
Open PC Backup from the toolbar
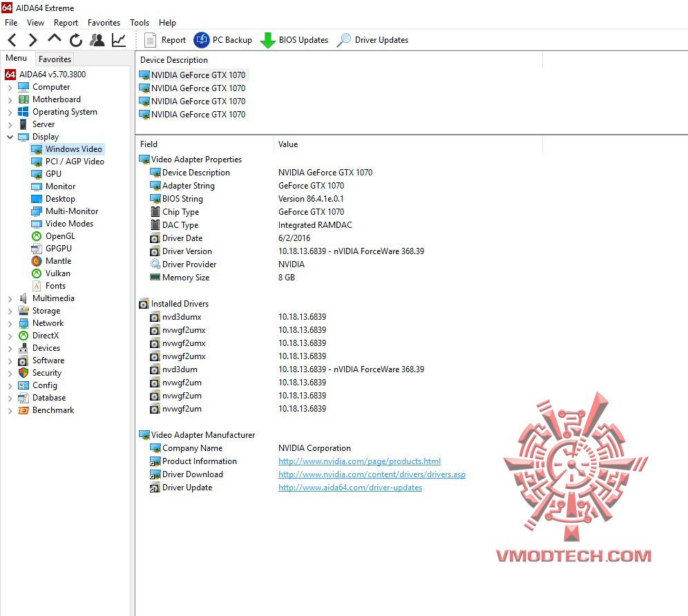pos(223,40)
